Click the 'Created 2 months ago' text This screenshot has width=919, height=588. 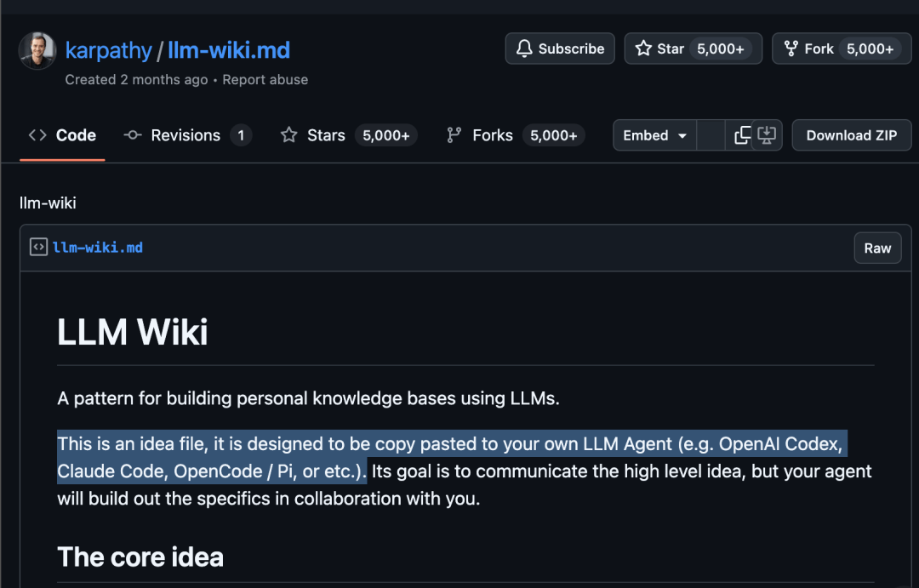[x=136, y=80]
